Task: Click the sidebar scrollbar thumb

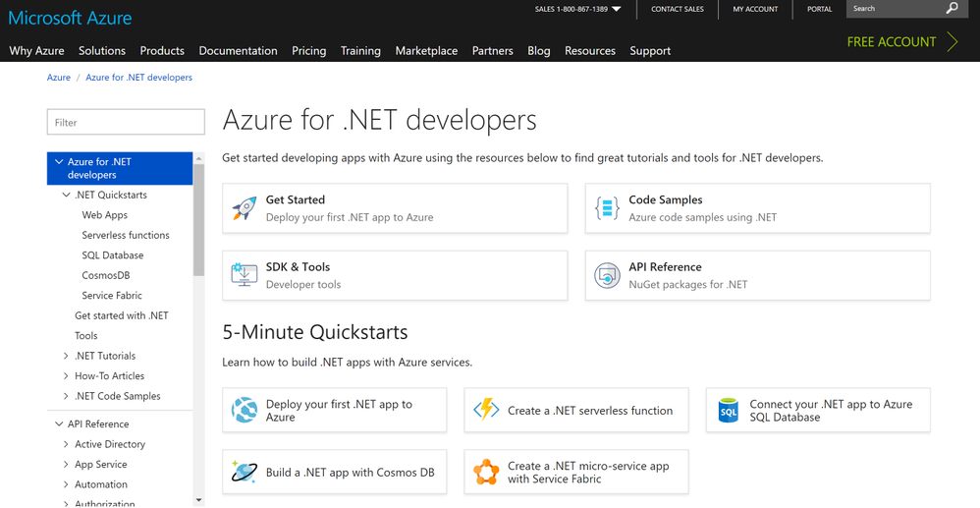Action: coord(198,219)
